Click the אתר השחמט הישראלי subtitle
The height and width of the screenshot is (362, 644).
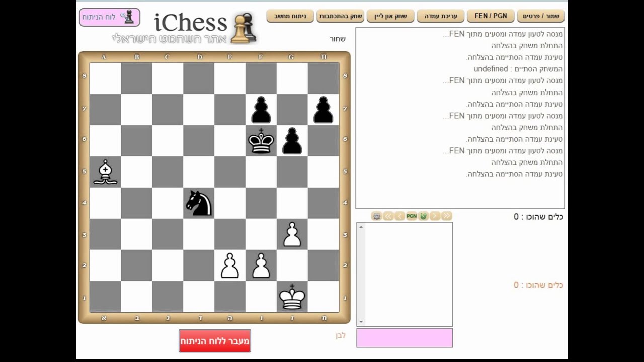pyautogui.click(x=169, y=38)
